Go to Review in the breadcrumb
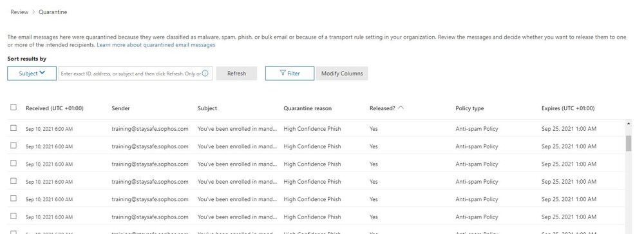 point(19,12)
